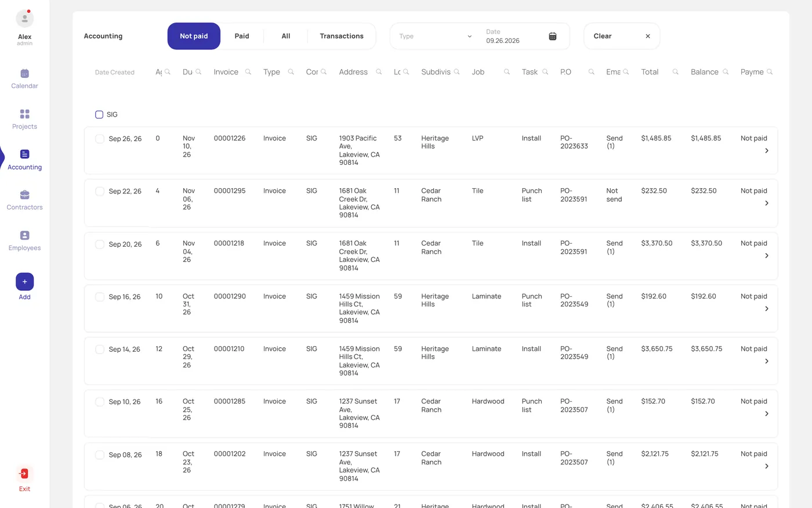Switch to the Paid tab

point(242,36)
